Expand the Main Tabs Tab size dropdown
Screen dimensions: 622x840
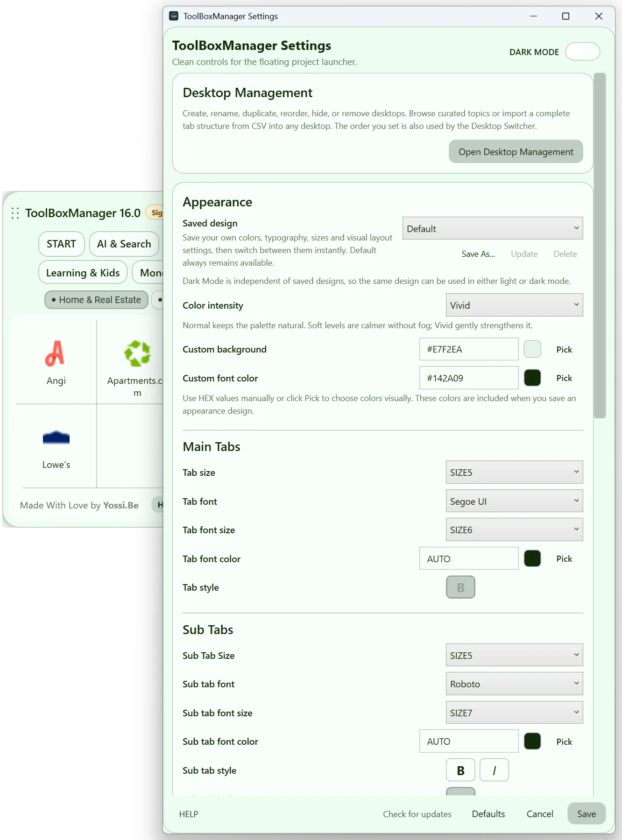(x=514, y=472)
